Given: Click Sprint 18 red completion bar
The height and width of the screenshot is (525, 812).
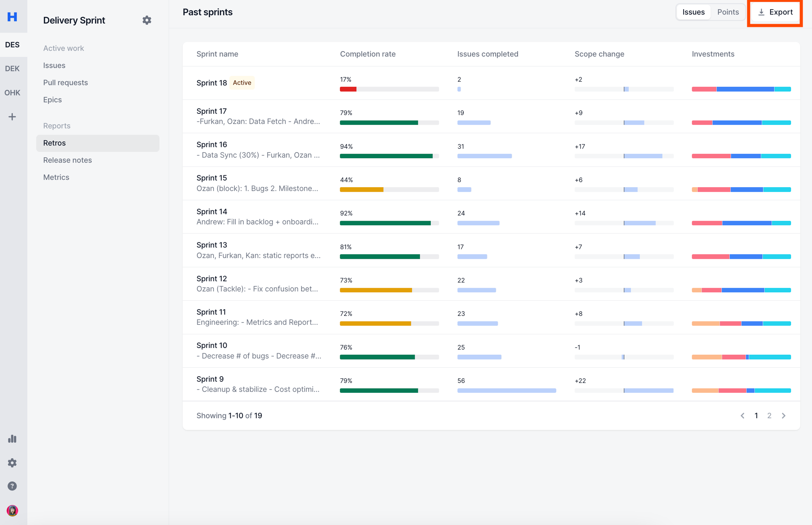Looking at the screenshot, I should pyautogui.click(x=348, y=89).
